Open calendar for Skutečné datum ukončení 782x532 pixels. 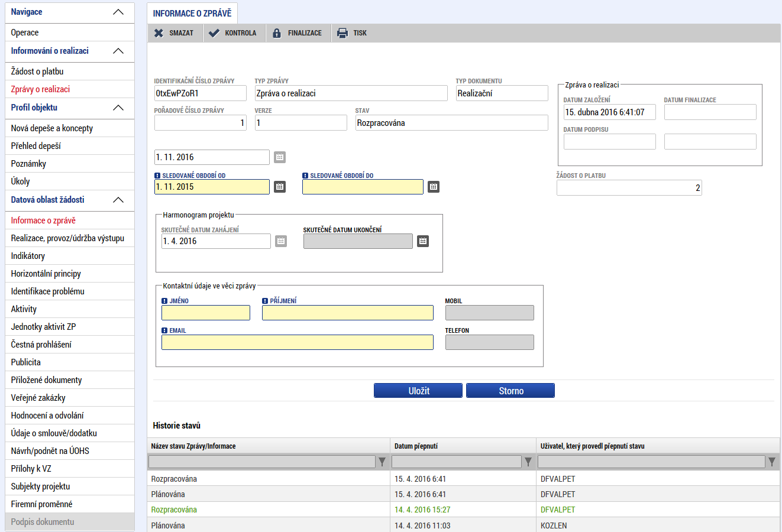click(423, 241)
